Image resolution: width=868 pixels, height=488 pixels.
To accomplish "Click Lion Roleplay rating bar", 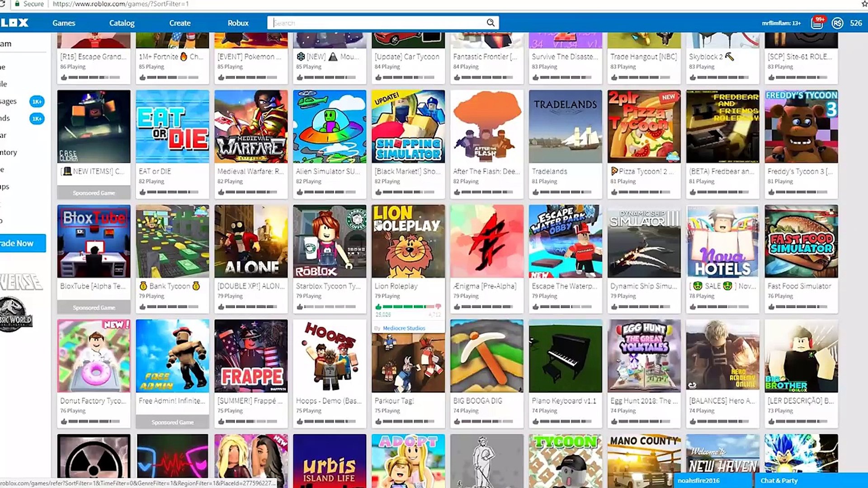I will click(x=408, y=307).
